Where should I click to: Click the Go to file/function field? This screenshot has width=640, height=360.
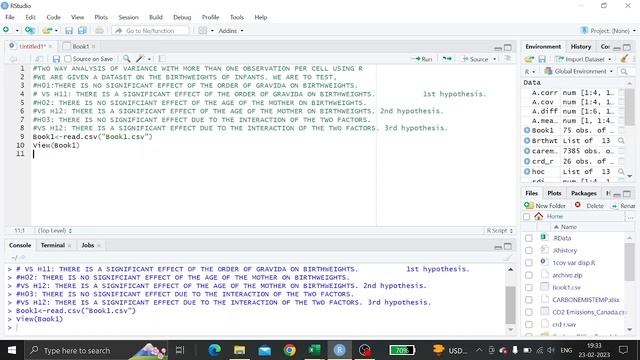click(150, 31)
